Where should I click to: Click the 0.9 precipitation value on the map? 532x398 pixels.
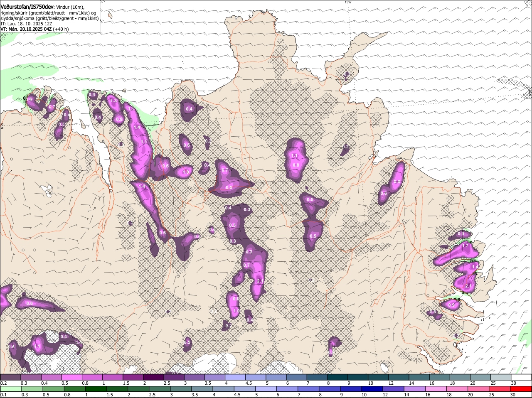(452, 305)
